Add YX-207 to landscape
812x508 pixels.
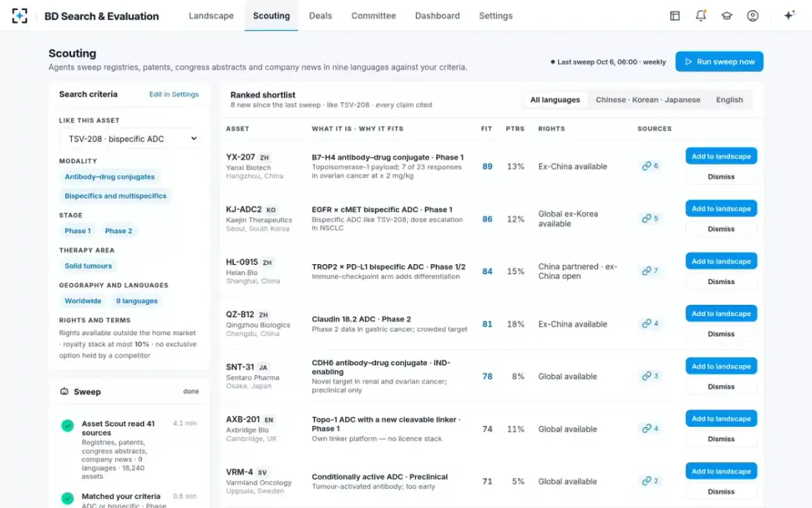[x=721, y=156]
